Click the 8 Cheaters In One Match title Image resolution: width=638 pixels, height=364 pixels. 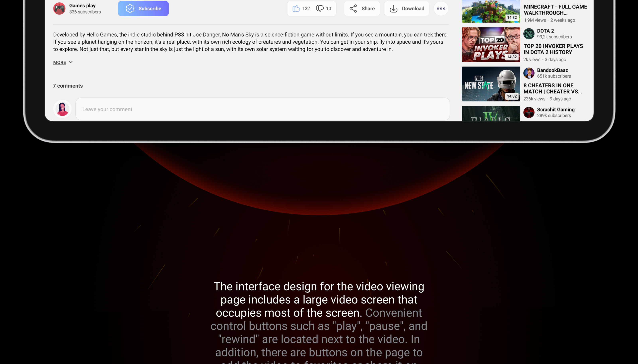click(552, 88)
